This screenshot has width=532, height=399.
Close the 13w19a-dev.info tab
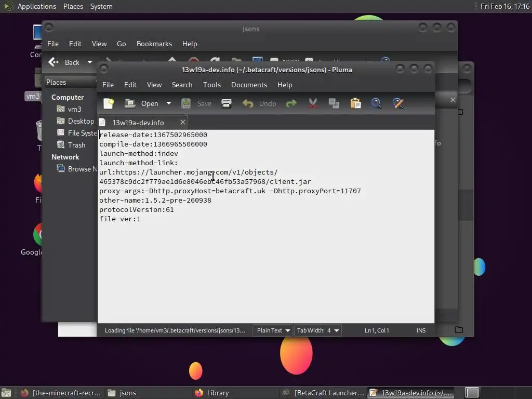point(183,122)
